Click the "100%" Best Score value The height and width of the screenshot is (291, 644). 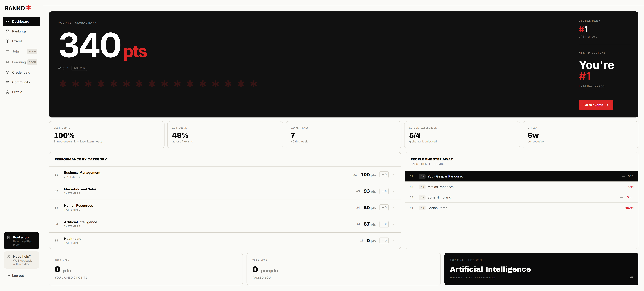(x=64, y=135)
